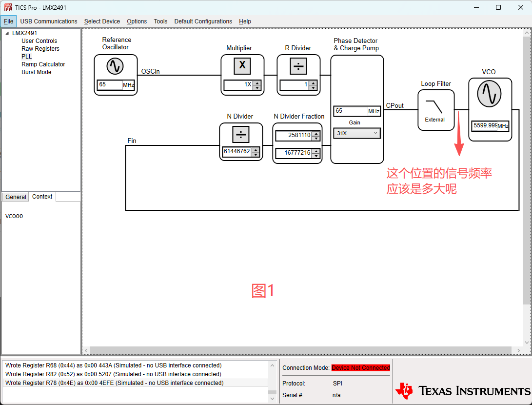Decrease the N Divider 61446762 value
The height and width of the screenshot is (405, 532).
256,154
